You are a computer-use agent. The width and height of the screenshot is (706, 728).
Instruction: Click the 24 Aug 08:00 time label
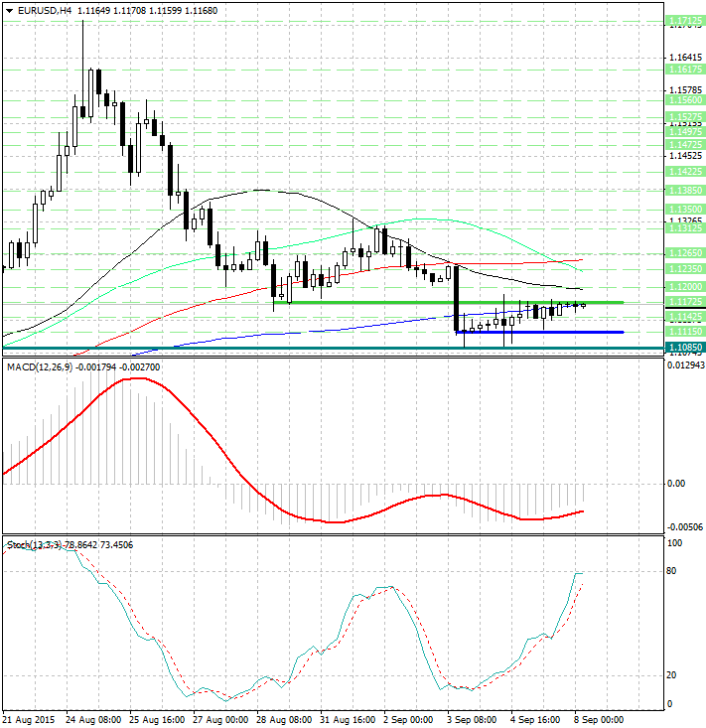(93, 720)
